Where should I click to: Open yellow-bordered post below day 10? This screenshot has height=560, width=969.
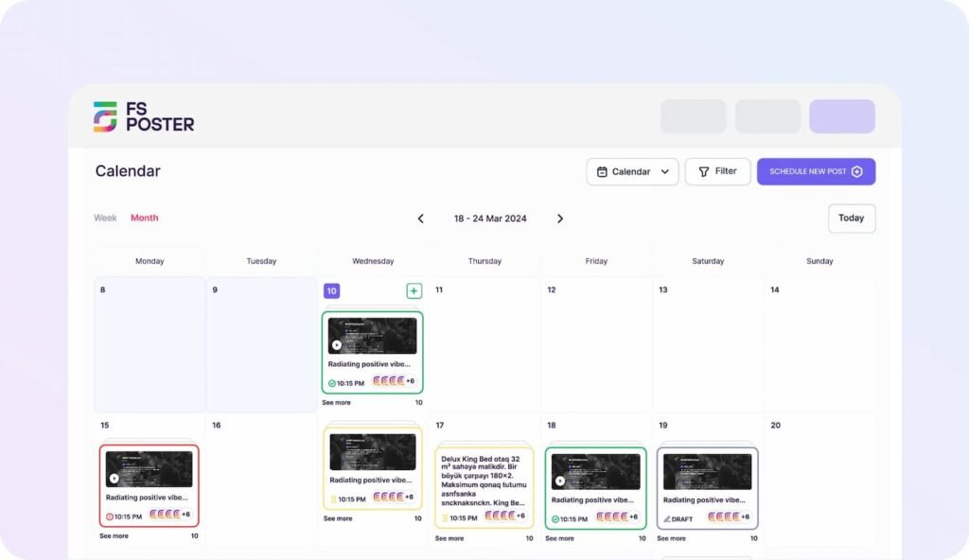coord(373,468)
